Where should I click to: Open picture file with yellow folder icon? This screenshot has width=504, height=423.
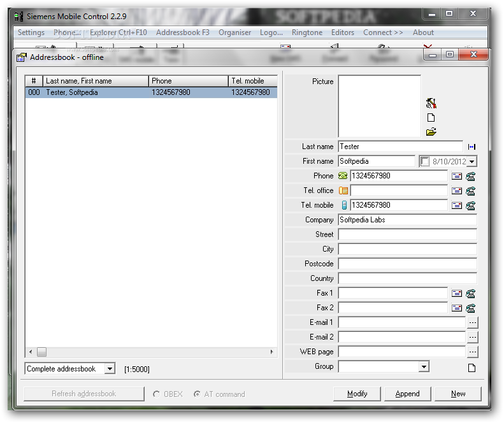[x=431, y=132]
